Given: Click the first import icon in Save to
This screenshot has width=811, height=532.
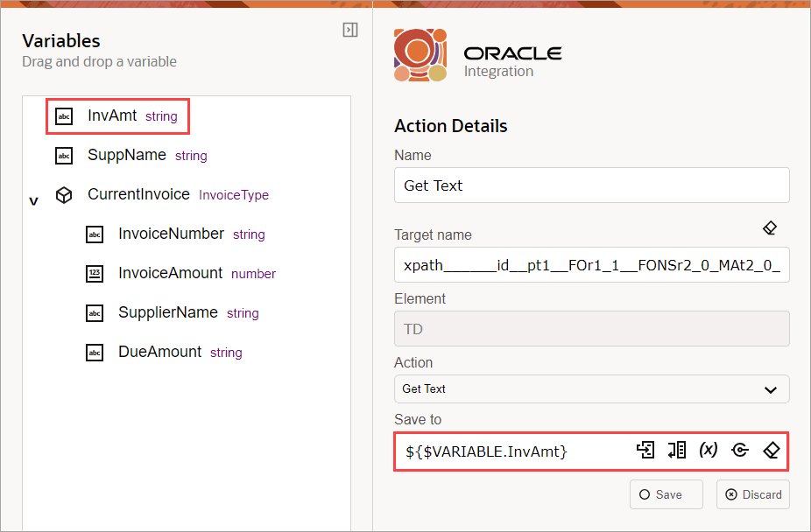Looking at the screenshot, I should point(645,450).
